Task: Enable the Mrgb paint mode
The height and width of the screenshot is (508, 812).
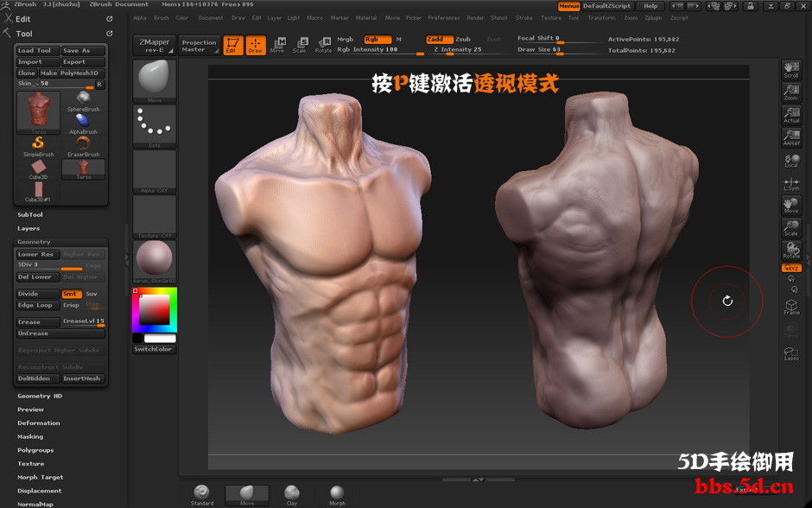Action: [345, 40]
